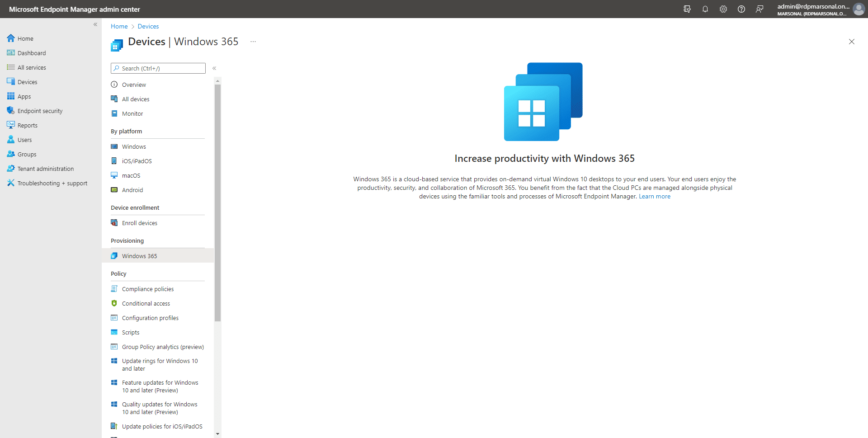Click the Users person icon
The image size is (868, 438).
11,140
